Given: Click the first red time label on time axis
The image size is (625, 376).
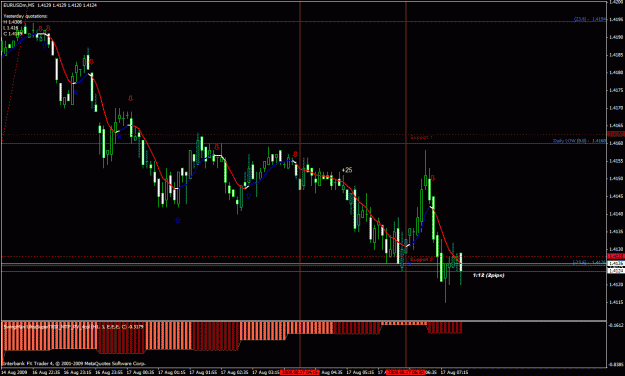Looking at the screenshot, I should pos(300,372).
